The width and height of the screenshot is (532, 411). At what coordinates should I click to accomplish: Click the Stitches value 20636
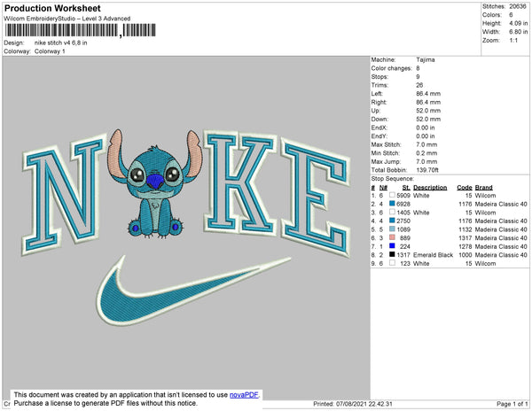pyautogui.click(x=518, y=6)
